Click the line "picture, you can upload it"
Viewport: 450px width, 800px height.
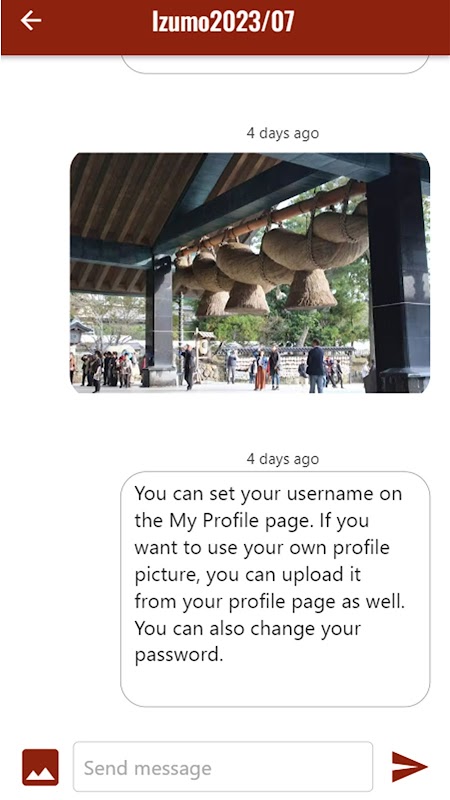(x=247, y=575)
